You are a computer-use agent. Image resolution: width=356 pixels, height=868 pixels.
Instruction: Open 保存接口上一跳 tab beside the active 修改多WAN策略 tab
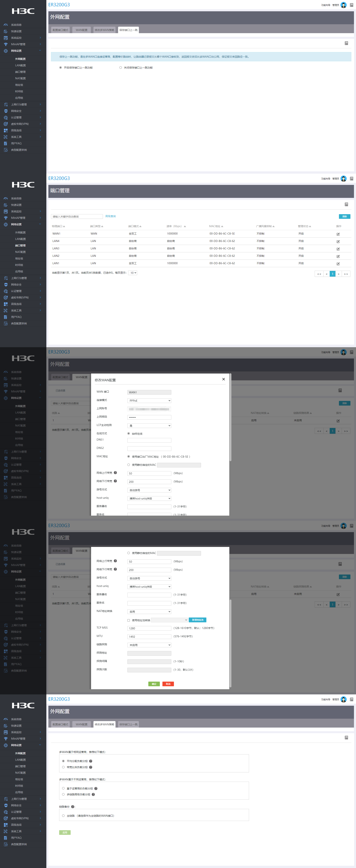coord(128,724)
